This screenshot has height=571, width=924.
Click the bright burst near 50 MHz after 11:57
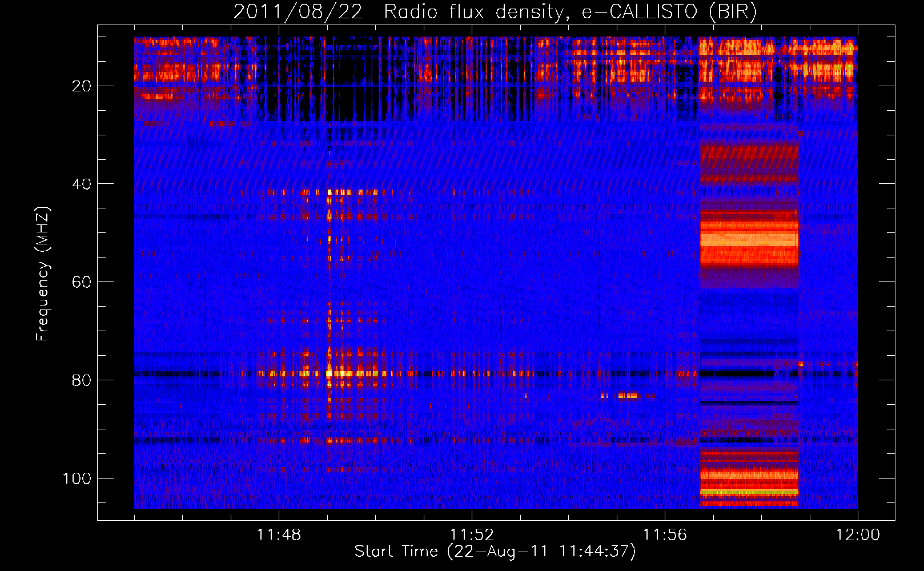(749, 239)
